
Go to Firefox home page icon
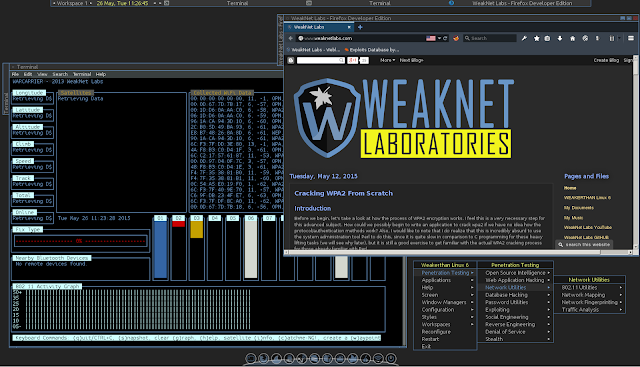pos(573,38)
